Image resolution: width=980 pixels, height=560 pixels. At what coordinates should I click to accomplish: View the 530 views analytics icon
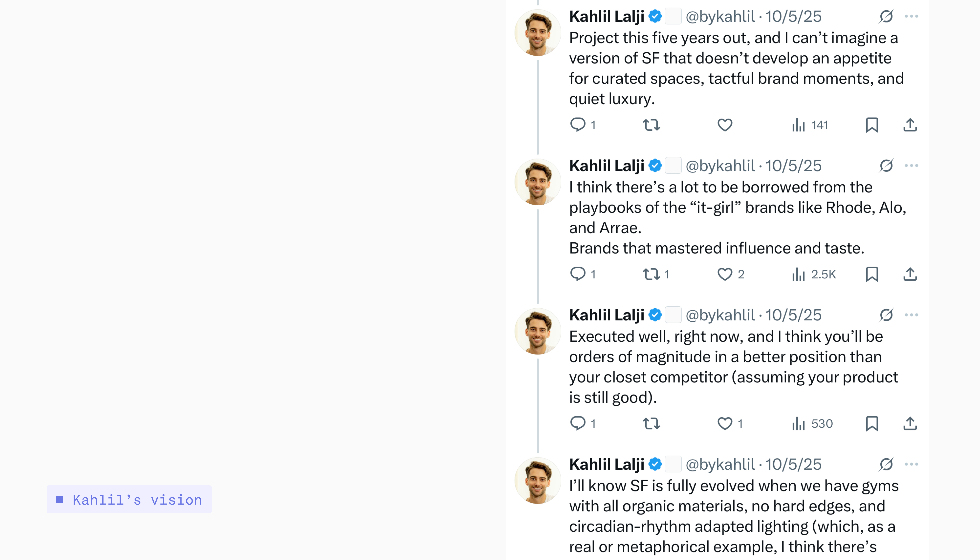click(798, 423)
